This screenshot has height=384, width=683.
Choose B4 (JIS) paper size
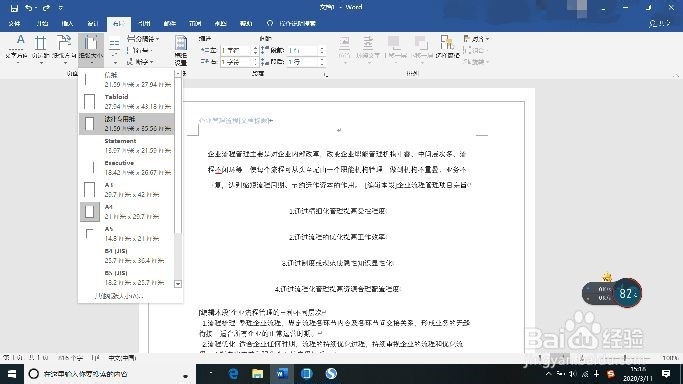[127, 256]
